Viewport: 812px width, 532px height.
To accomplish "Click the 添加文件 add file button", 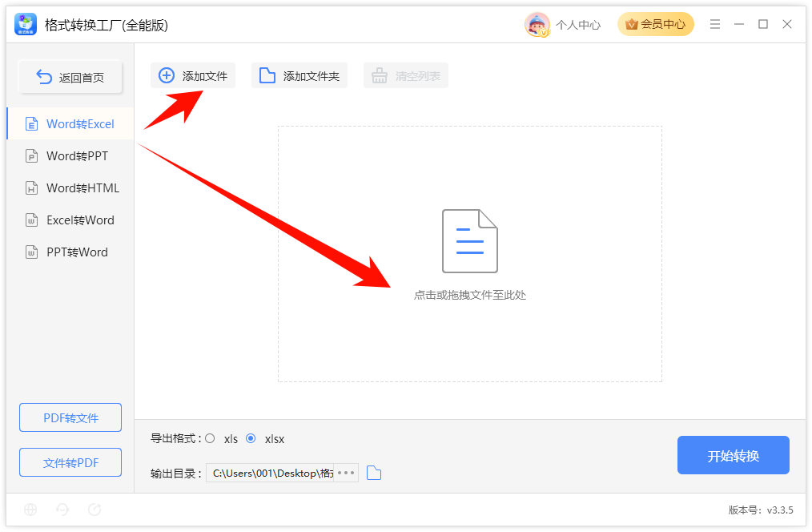I will click(x=193, y=75).
